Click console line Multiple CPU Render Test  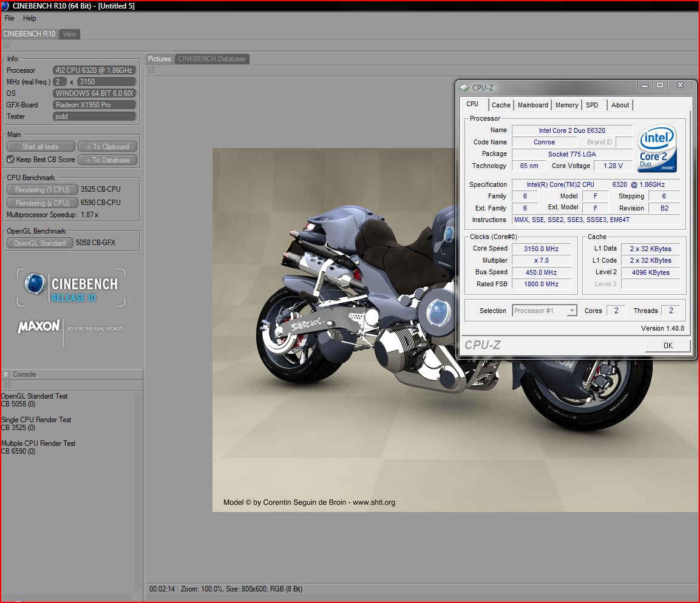[x=38, y=443]
